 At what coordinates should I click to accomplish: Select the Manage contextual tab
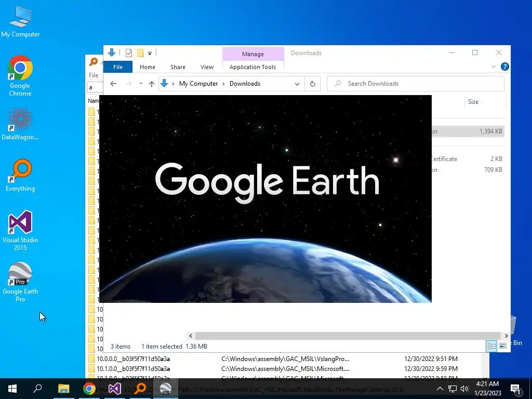point(253,54)
